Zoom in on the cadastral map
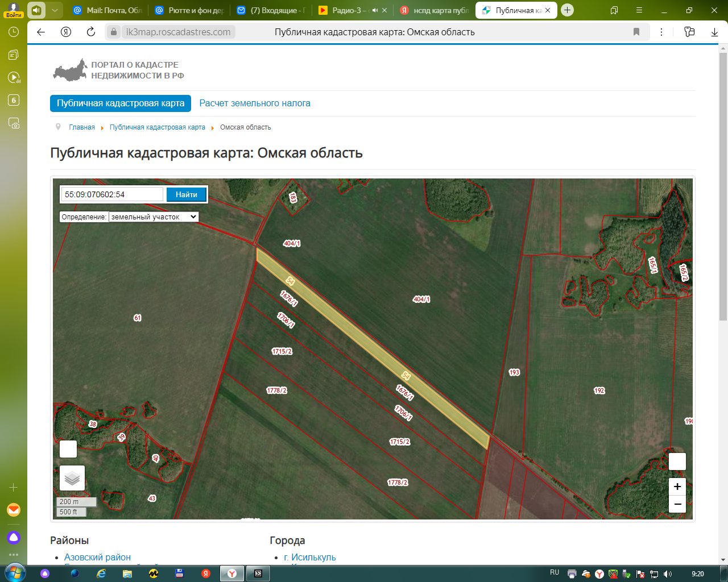Image resolution: width=728 pixels, height=582 pixels. click(677, 487)
